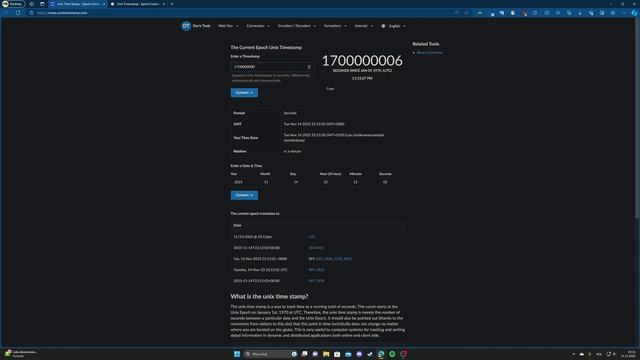Expand the Internet menu
Viewport: 640px width, 360px height.
(364, 26)
